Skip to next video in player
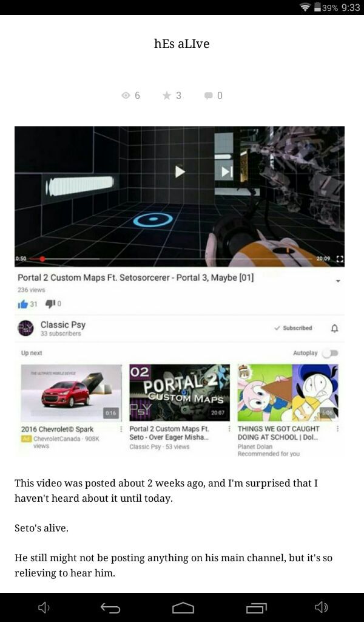This screenshot has height=622, width=364. [227, 171]
